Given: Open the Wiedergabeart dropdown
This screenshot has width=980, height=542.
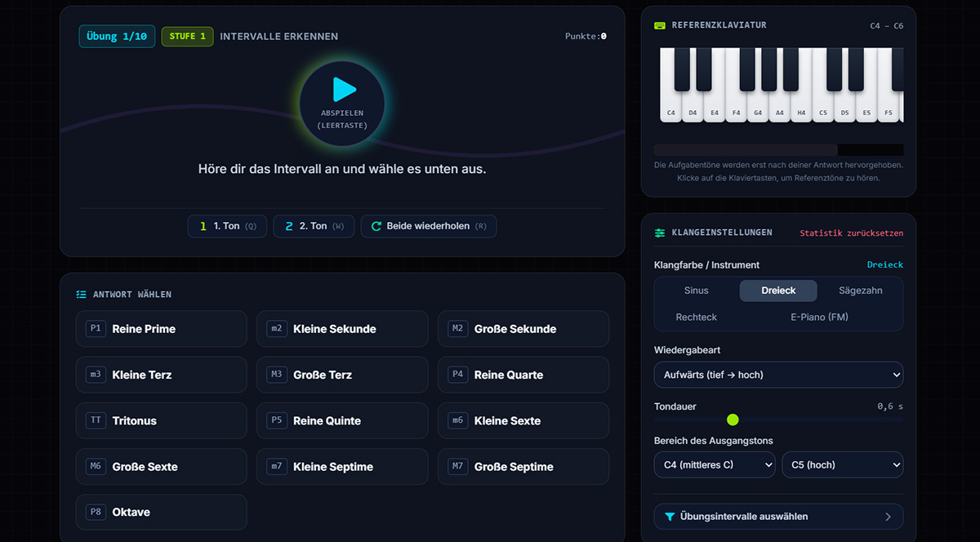Looking at the screenshot, I should [778, 375].
